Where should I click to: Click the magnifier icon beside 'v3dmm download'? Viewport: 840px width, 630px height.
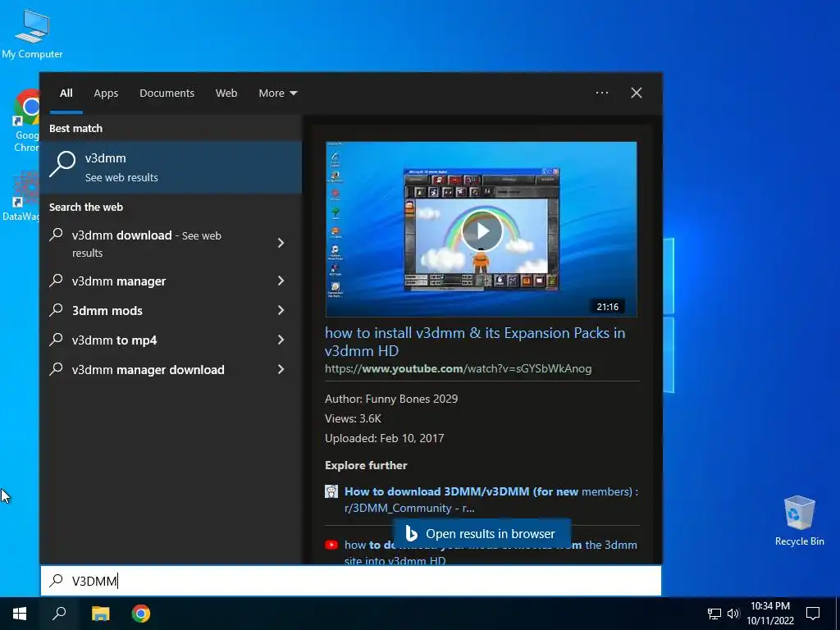point(56,235)
